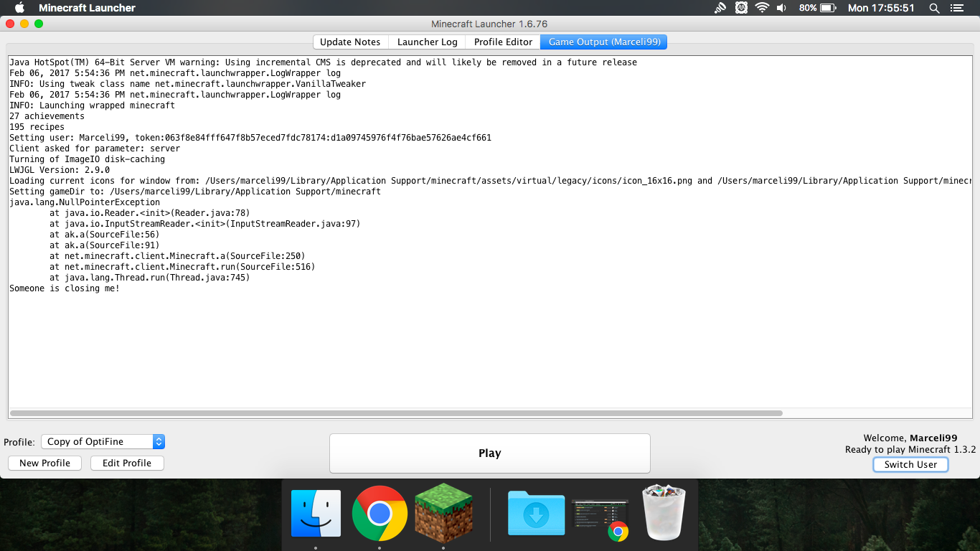980x551 pixels.
Task: Select the Game Output (Marceli99) tab
Action: 604,42
